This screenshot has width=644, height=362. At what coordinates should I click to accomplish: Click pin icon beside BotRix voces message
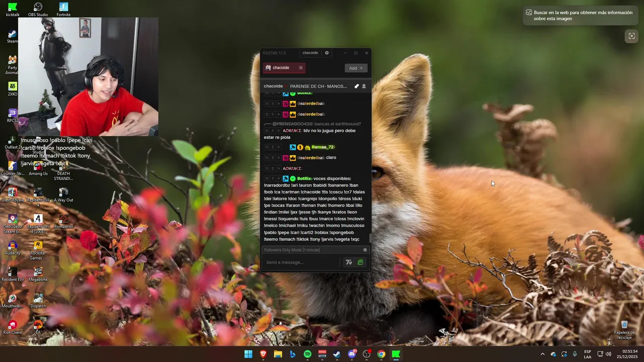(x=278, y=178)
